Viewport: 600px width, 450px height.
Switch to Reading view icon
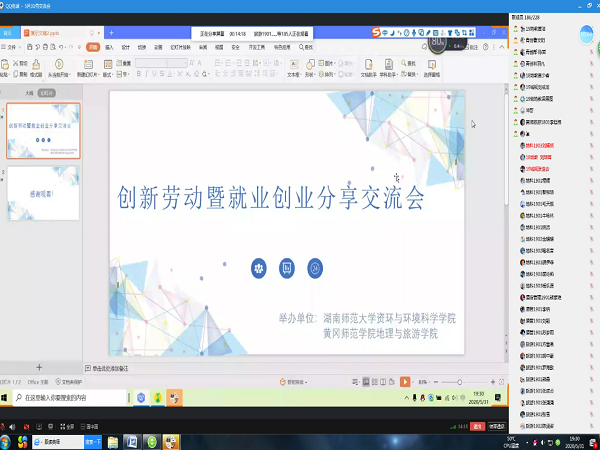tap(383, 382)
